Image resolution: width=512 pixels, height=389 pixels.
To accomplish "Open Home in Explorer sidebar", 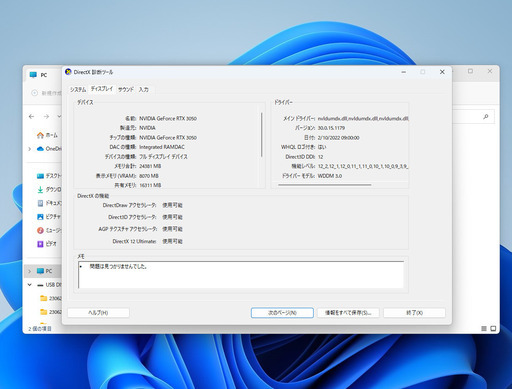I will tap(47, 135).
